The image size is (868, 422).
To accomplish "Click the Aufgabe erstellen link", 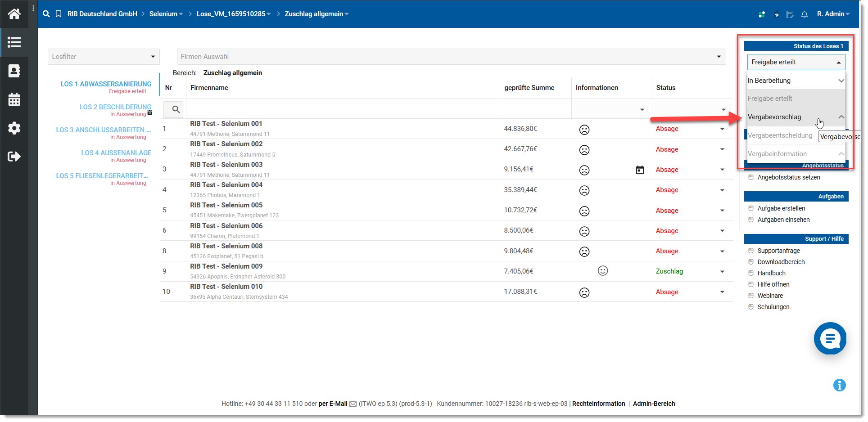I will tap(781, 208).
